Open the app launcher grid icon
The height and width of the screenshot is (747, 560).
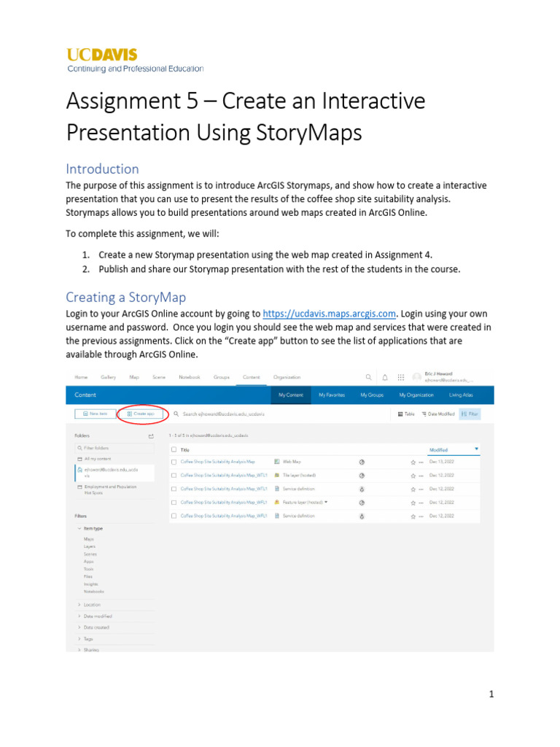[401, 377]
